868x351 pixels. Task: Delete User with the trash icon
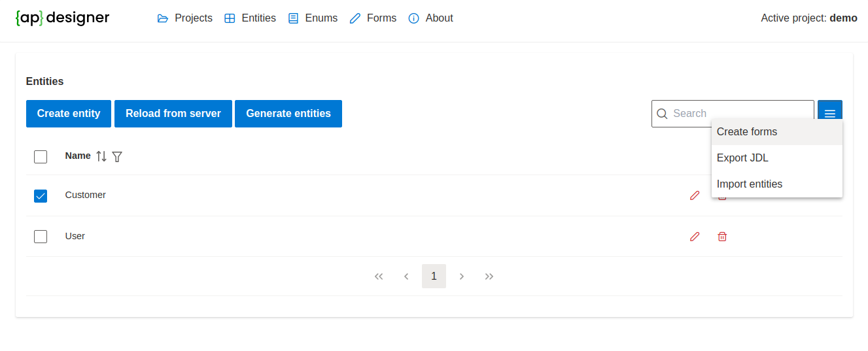pyautogui.click(x=722, y=237)
